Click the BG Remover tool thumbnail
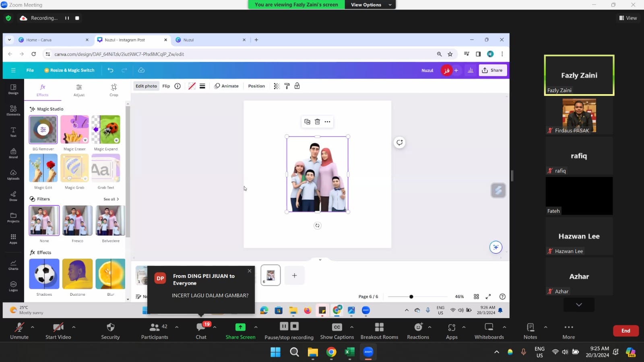Viewport: 644px width, 362px height. point(43,130)
